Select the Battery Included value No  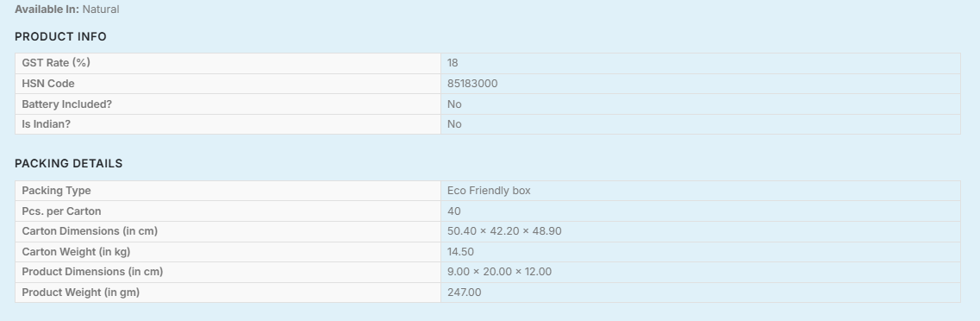(x=454, y=104)
